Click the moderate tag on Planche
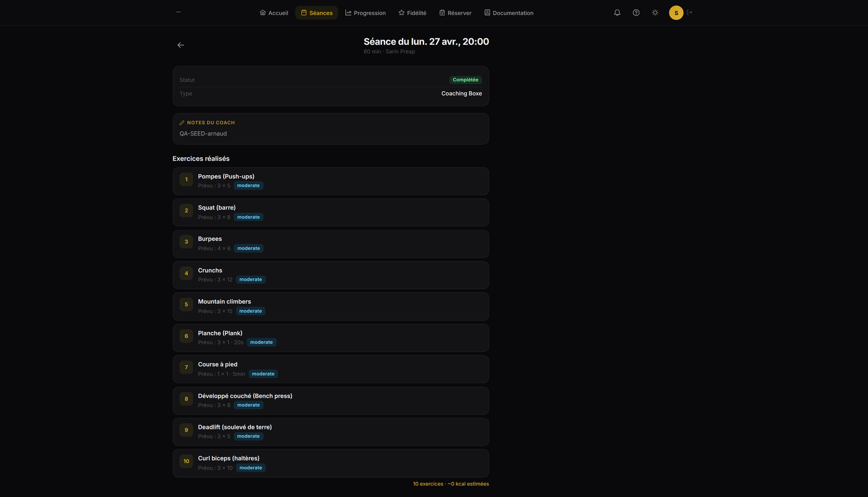Viewport: 868px width, 497px height. pyautogui.click(x=261, y=342)
